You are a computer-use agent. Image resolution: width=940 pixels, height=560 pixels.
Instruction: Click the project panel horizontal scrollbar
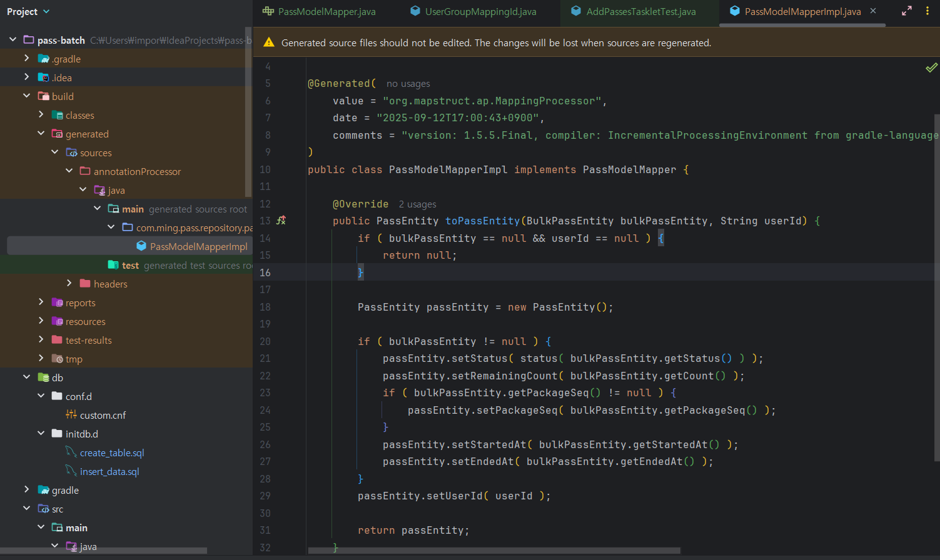point(104,551)
